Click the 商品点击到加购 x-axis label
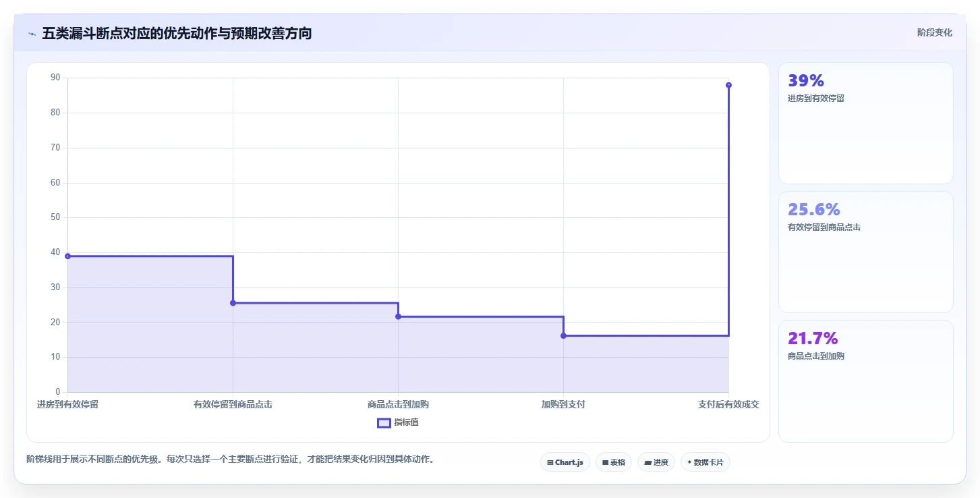Viewport: 980px width, 498px height. [398, 405]
